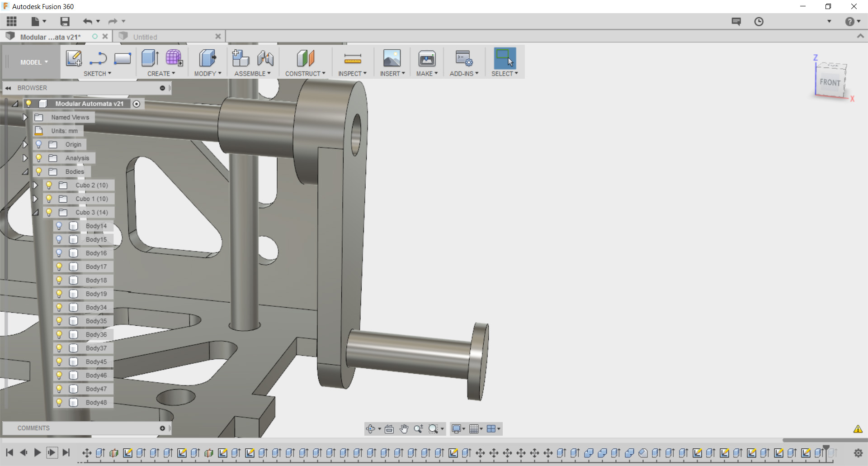Click the Create Sketch icon
The width and height of the screenshot is (868, 466).
point(74,58)
